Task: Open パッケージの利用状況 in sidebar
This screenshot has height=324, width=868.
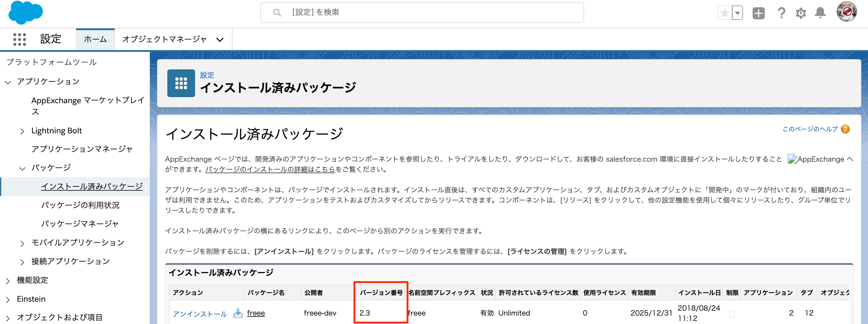Action: tap(80, 205)
